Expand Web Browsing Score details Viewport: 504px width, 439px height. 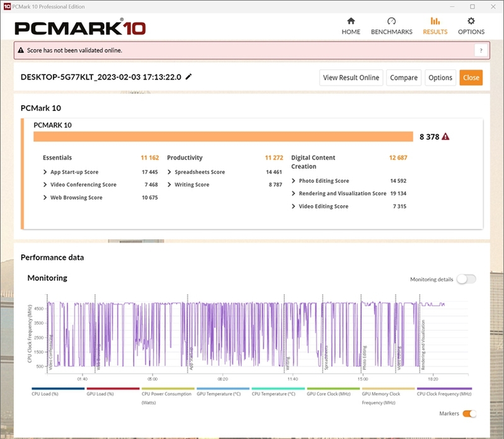[x=45, y=197]
